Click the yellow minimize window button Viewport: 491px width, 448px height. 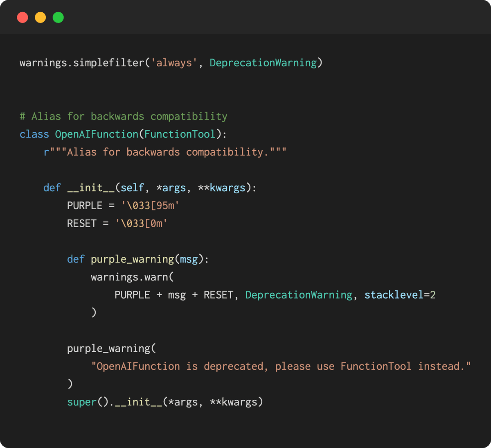click(x=41, y=18)
